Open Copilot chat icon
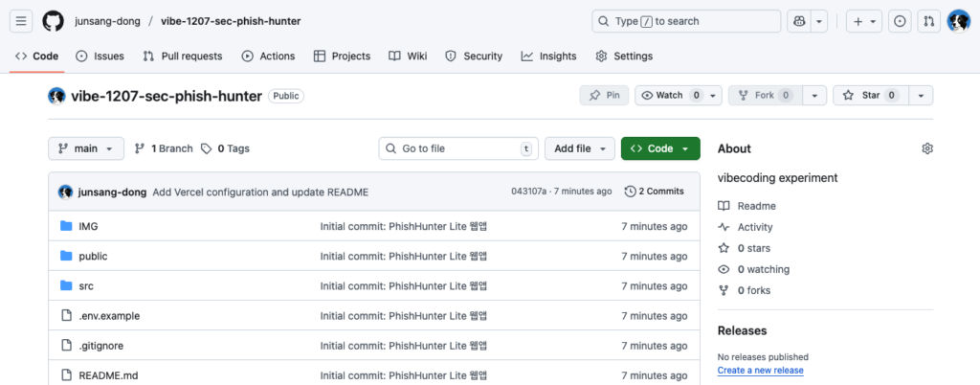This screenshot has height=385, width=980. pyautogui.click(x=797, y=21)
